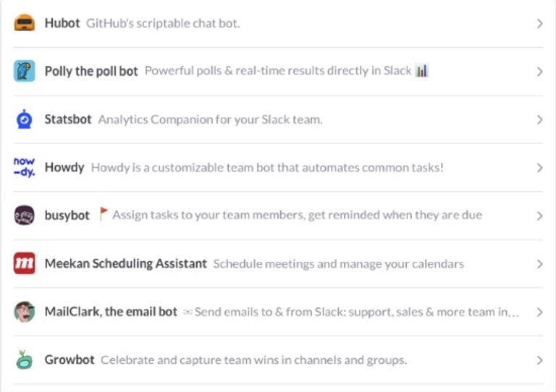Viewport: 556px width, 392px height.
Task: Select the busybot dark round icon
Action: click(x=25, y=216)
